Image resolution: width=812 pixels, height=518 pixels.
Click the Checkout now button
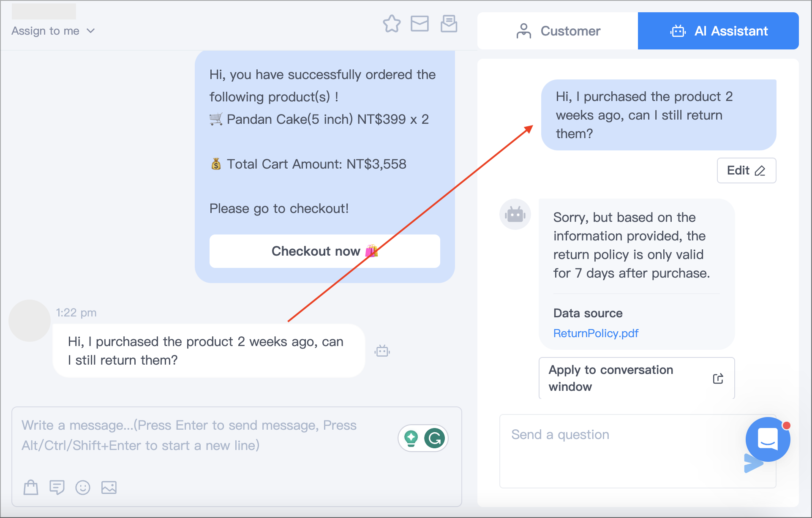point(324,251)
